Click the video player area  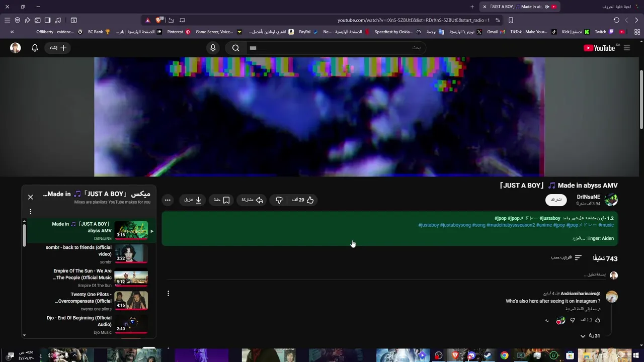pyautogui.click(x=319, y=117)
